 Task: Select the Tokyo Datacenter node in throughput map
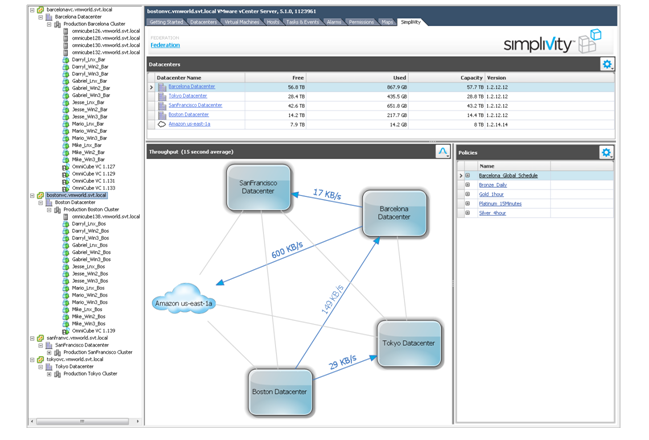[x=409, y=343]
